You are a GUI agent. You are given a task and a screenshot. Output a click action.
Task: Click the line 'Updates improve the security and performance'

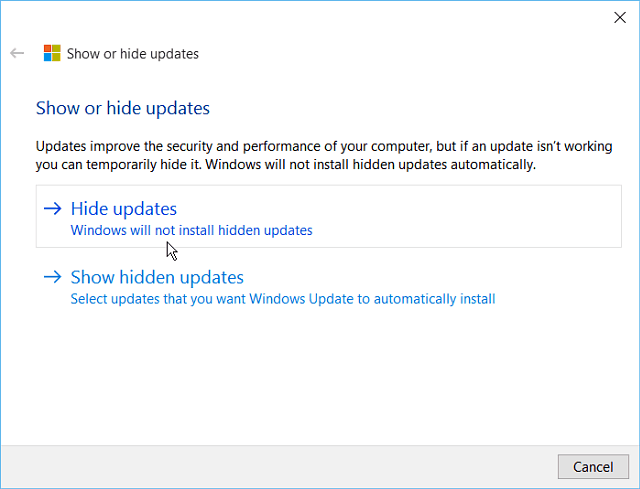tap(324, 146)
